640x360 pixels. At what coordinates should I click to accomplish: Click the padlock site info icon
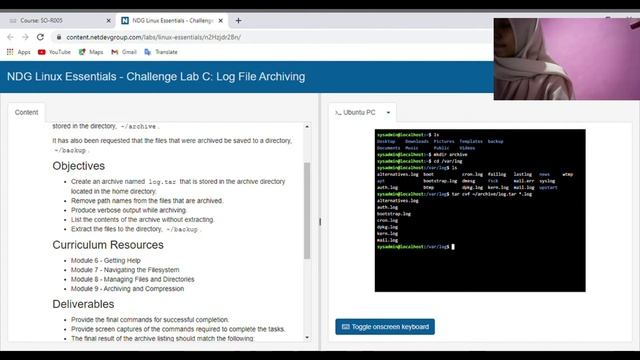59,37
